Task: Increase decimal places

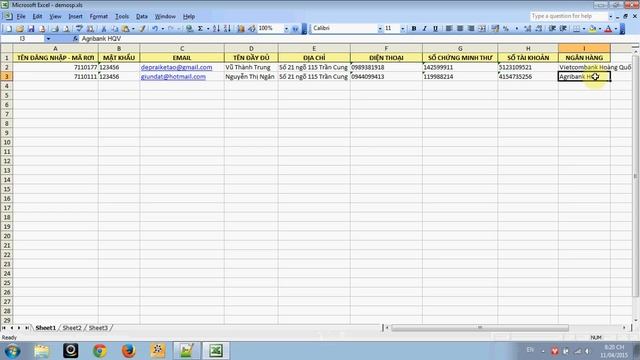Action: click(527, 29)
